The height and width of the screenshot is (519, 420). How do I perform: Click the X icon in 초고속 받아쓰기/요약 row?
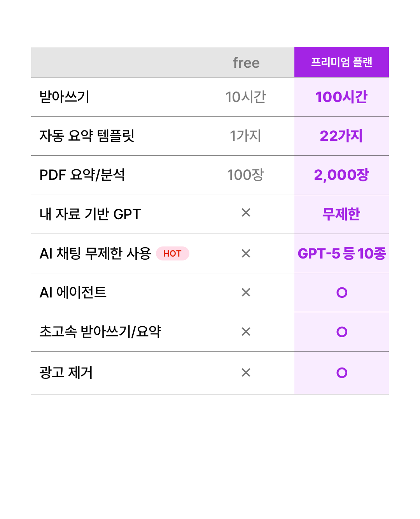click(x=246, y=332)
